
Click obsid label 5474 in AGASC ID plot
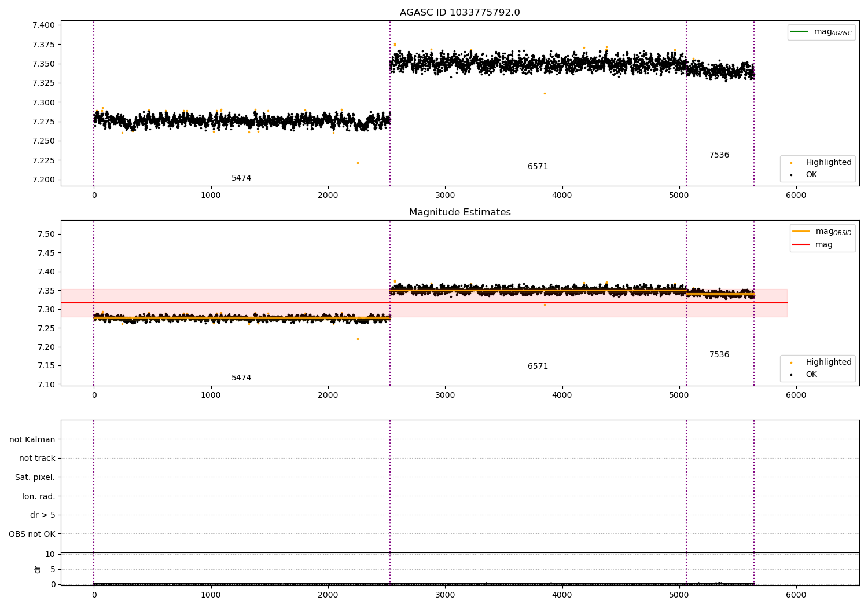tap(241, 178)
